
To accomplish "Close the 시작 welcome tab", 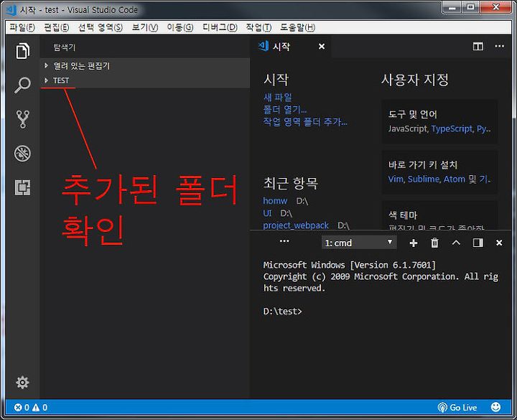I will click(322, 47).
